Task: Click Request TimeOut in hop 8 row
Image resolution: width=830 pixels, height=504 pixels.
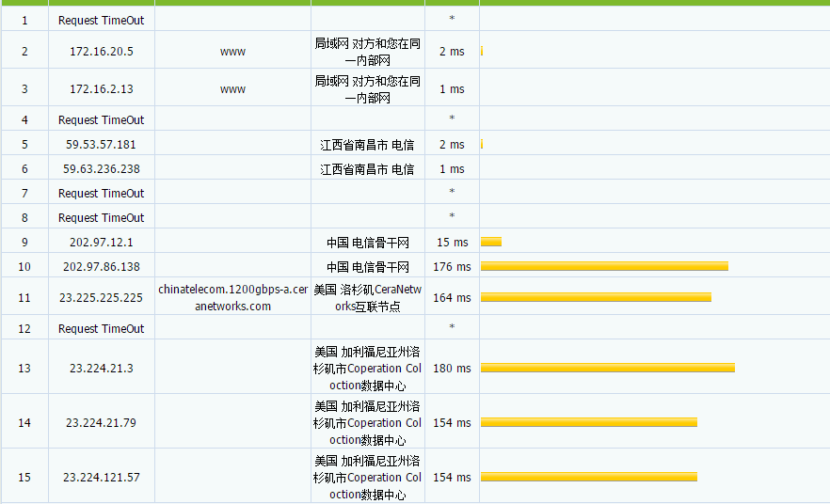Action: [101, 217]
